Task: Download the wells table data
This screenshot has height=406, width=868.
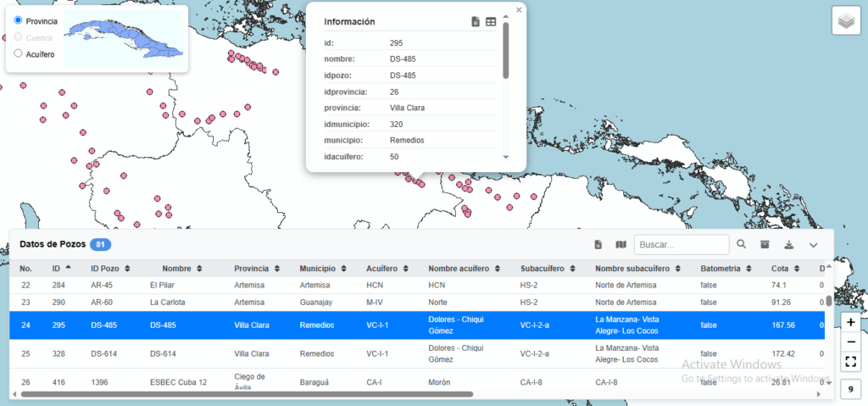Action: click(789, 245)
